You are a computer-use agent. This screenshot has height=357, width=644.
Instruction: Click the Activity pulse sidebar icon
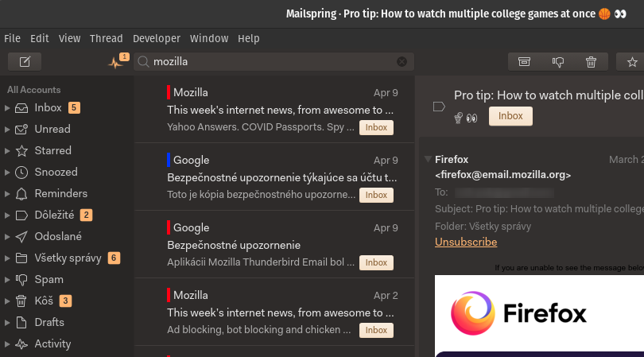point(21,343)
